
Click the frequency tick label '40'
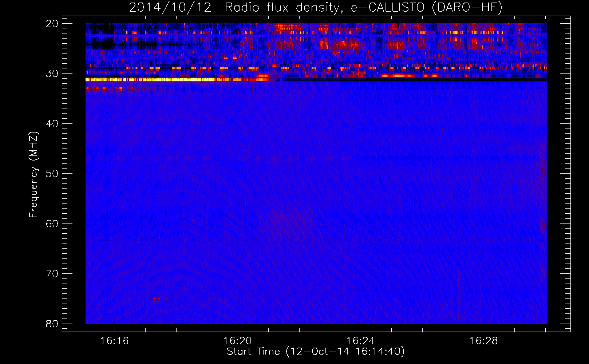click(52, 124)
